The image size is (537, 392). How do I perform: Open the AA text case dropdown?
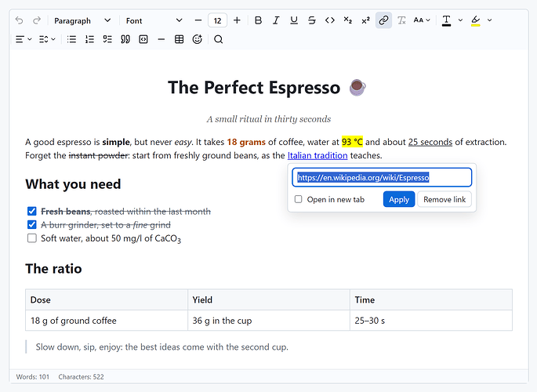point(422,20)
